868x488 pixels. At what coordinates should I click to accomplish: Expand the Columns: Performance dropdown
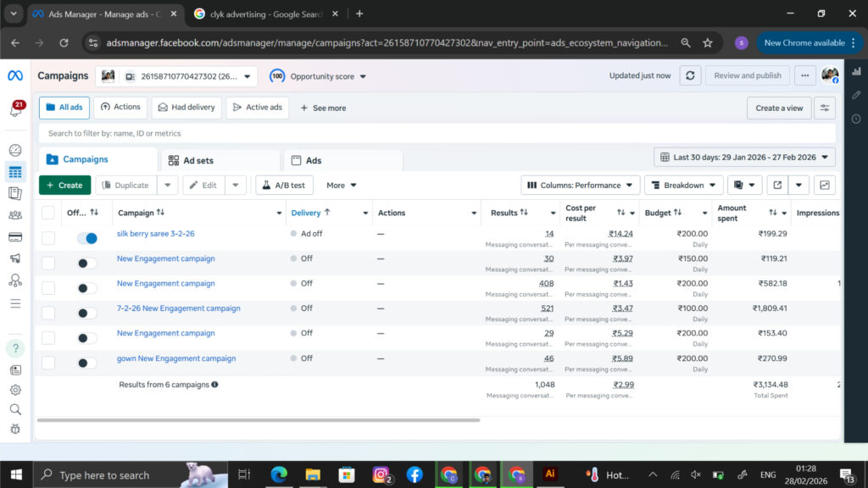[x=580, y=185]
